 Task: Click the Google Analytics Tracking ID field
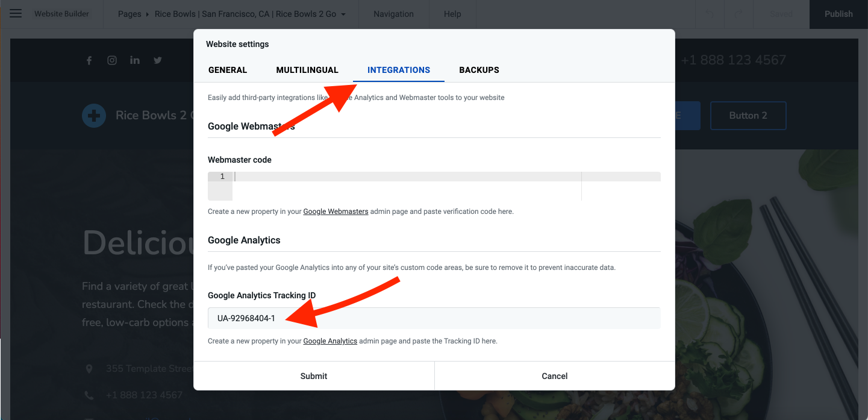(434, 318)
